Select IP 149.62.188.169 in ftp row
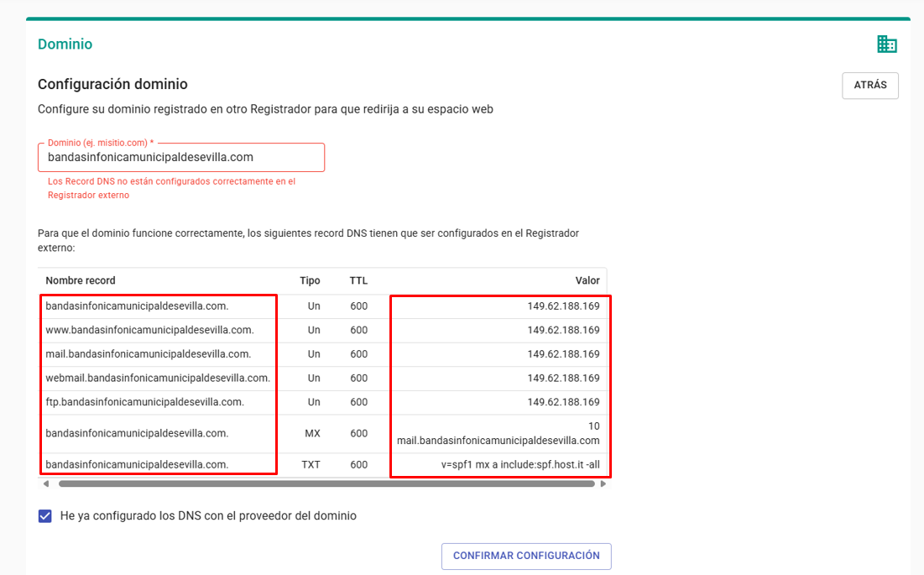The image size is (924, 575). pos(563,402)
